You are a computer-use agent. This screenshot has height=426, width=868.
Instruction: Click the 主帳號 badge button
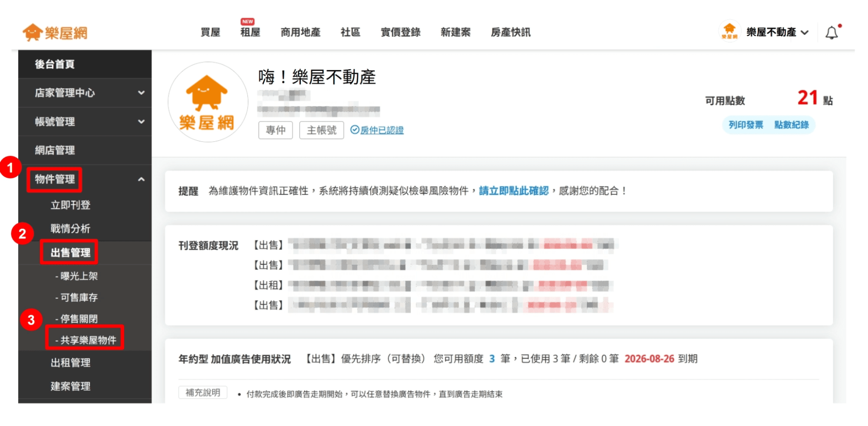[x=322, y=130]
